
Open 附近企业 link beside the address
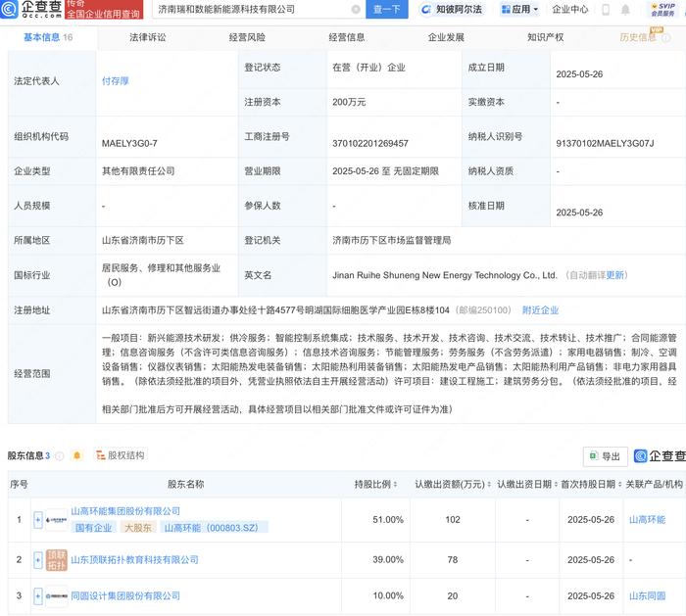click(540, 310)
